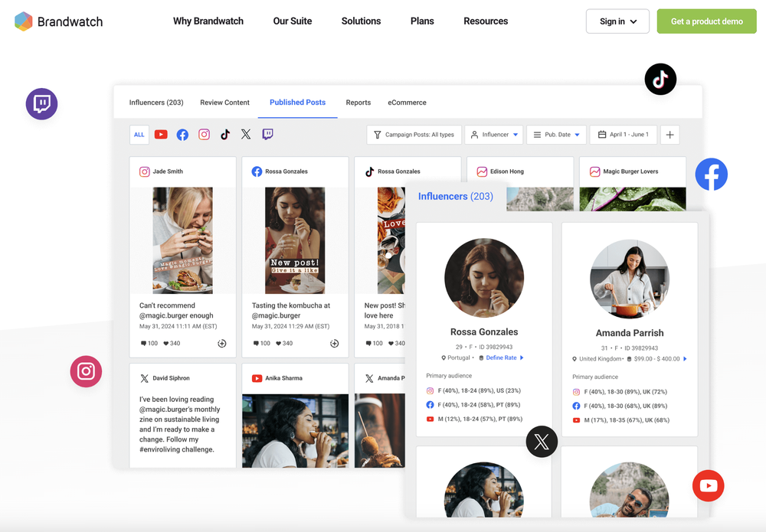The width and height of the screenshot is (766, 532).
Task: Open the Reports tab
Action: pos(358,103)
